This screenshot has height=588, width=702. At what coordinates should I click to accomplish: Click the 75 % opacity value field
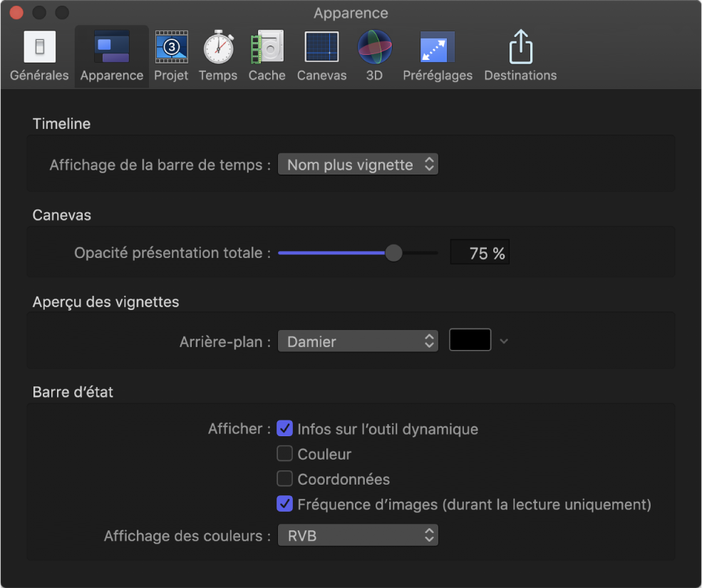click(x=480, y=252)
